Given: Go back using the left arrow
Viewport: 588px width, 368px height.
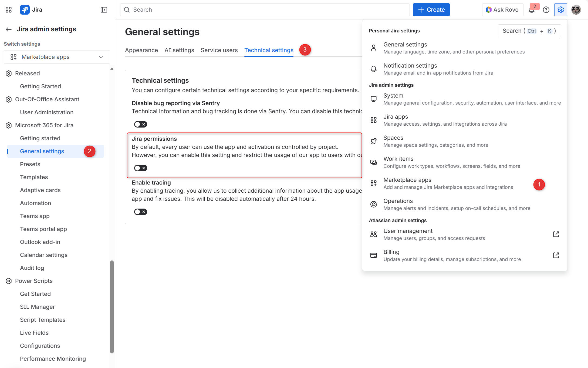Looking at the screenshot, I should click(x=9, y=29).
